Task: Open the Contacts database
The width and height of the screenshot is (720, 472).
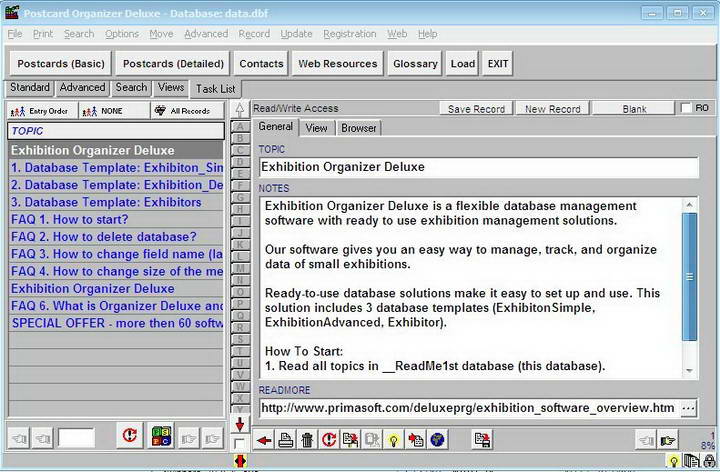Action: click(x=261, y=63)
